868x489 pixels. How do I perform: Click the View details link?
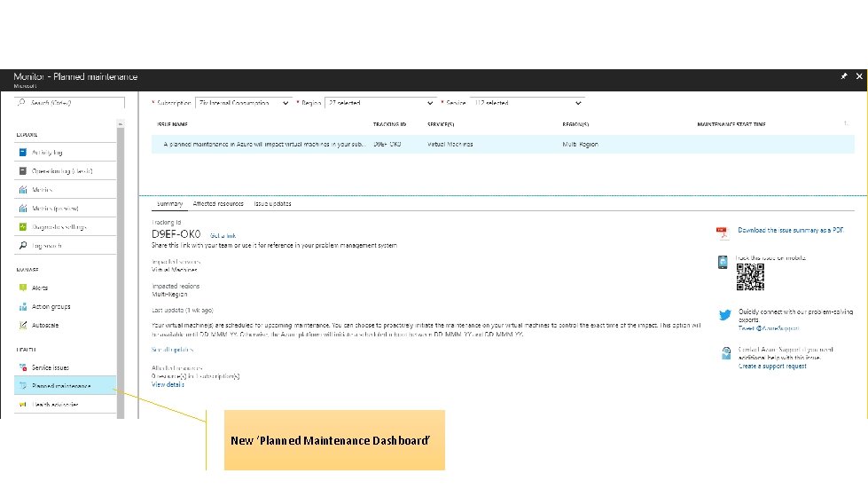(x=168, y=384)
